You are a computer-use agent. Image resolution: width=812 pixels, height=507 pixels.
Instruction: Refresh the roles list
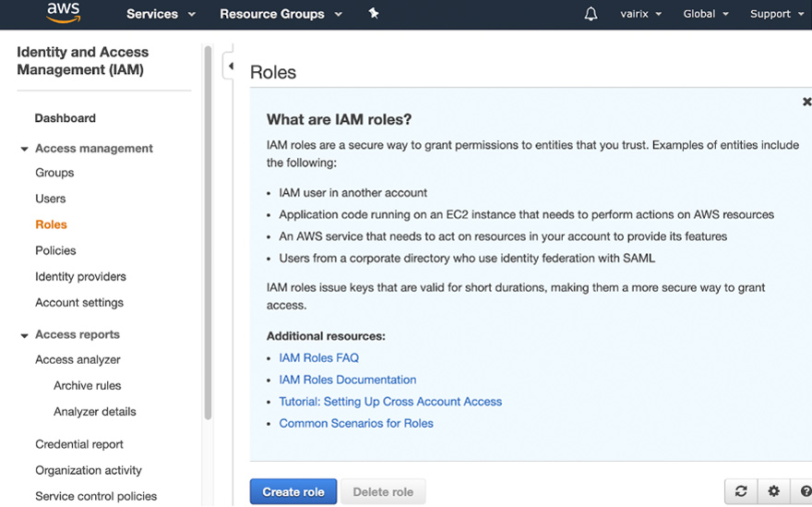(741, 491)
